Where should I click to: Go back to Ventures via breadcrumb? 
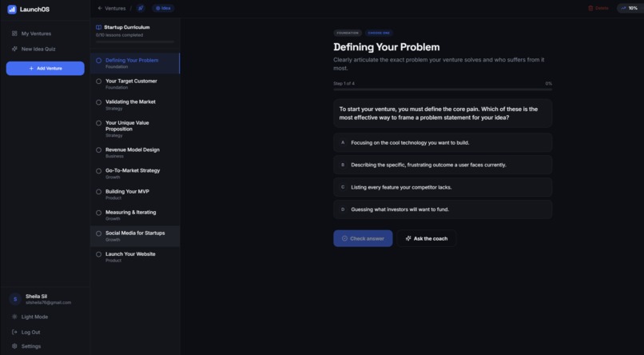112,8
